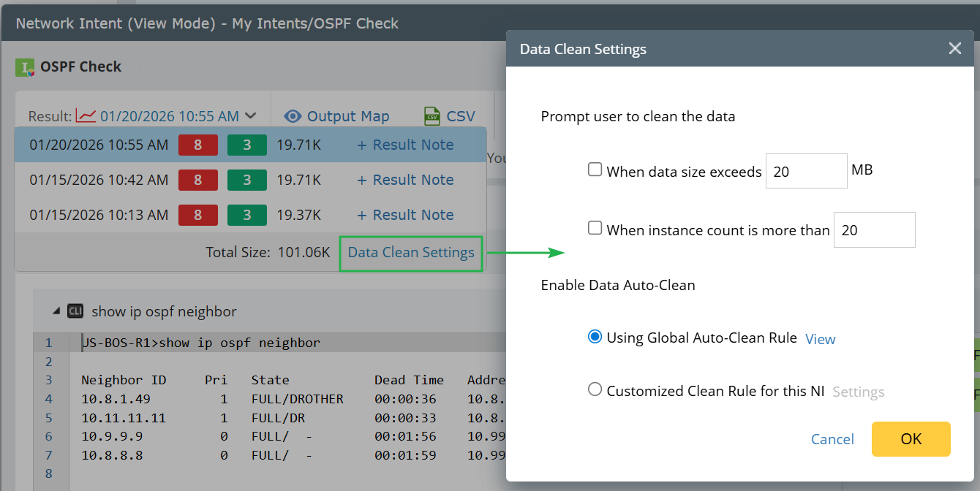This screenshot has width=980, height=491.
Task: Select the 01/15/2026 10:42 AM result entry
Action: (99, 180)
